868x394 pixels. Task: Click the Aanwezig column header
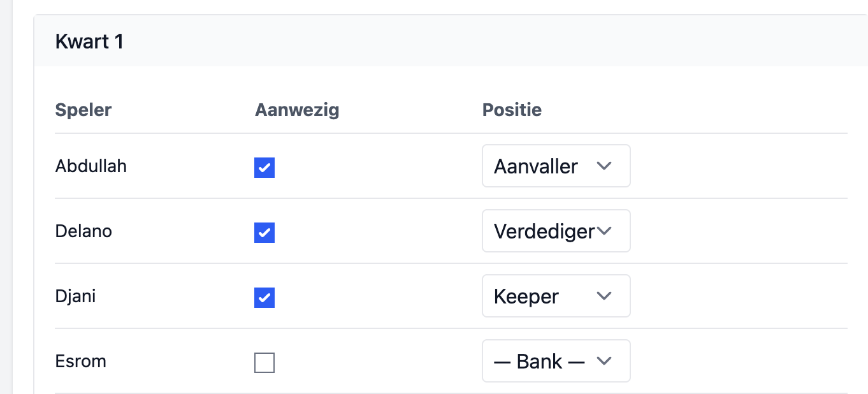pyautogui.click(x=297, y=110)
